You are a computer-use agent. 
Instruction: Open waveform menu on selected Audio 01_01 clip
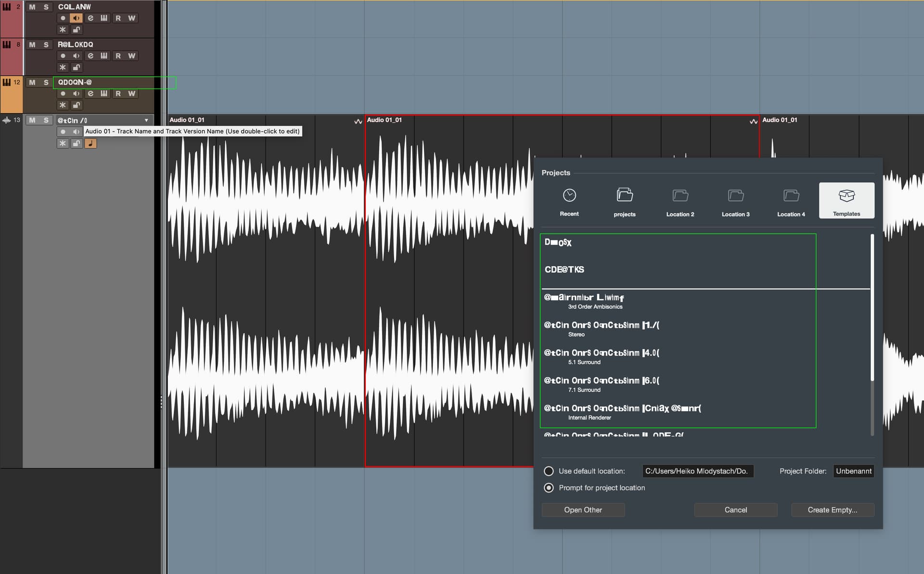tap(754, 121)
